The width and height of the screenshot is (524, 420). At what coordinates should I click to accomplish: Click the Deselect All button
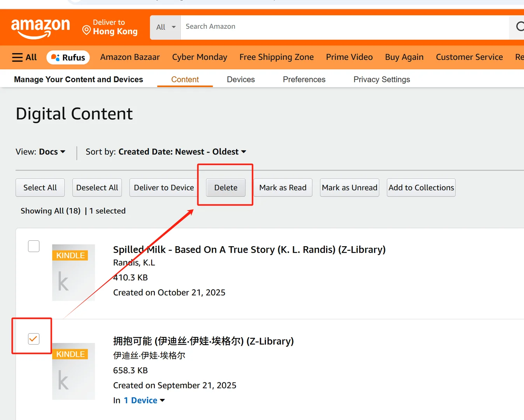click(97, 187)
